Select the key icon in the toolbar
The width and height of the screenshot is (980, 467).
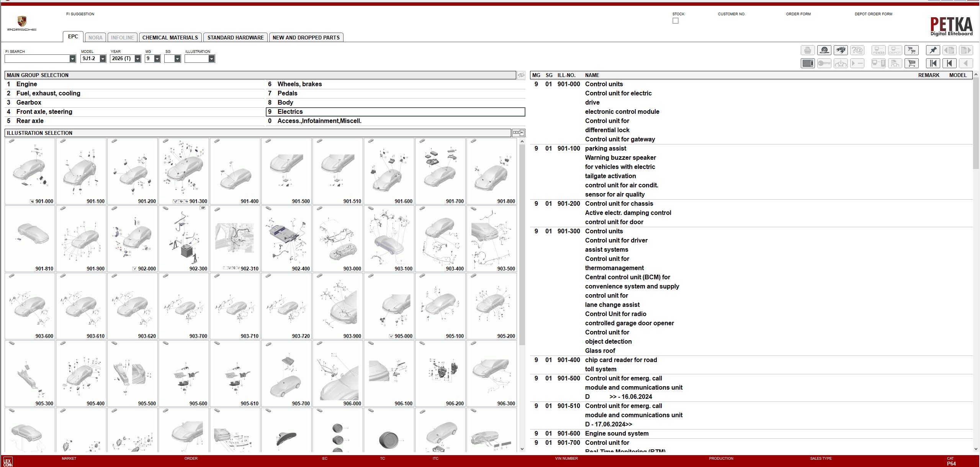point(824,63)
